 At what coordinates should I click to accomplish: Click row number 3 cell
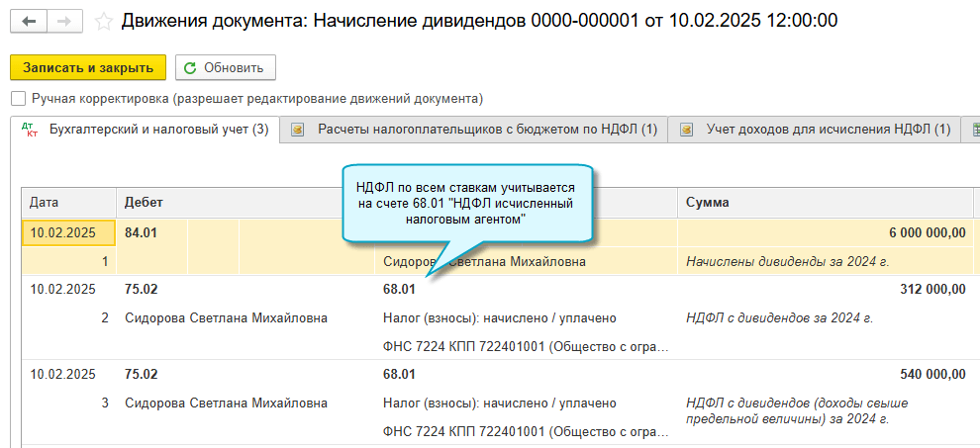tap(105, 403)
